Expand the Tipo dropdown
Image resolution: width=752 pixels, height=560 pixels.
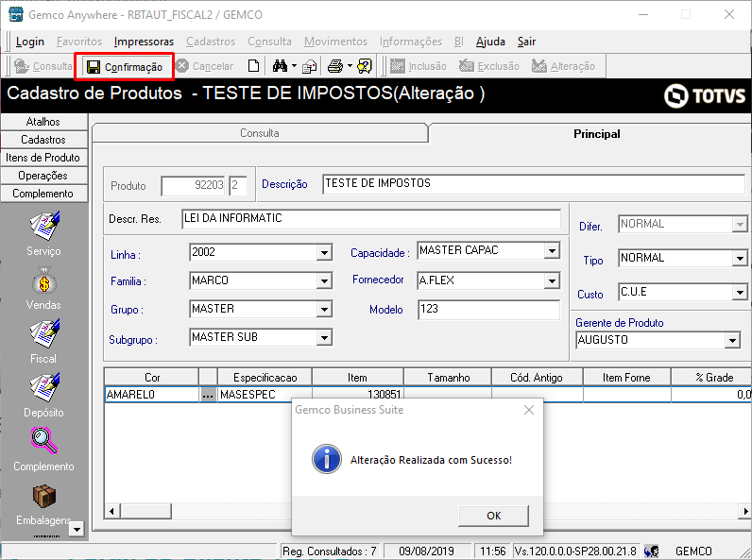pos(740,259)
